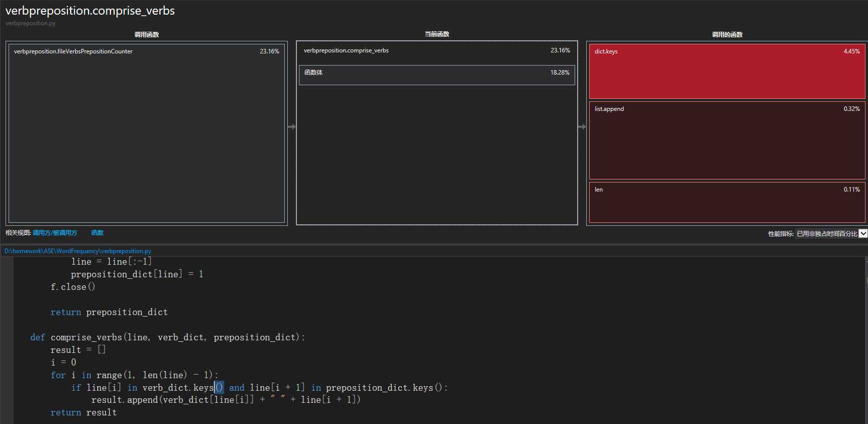Viewport: 868px width, 424px height.
Task: Click the 'preposition_dict[line] = 1' code line
Action: pyautogui.click(x=137, y=274)
